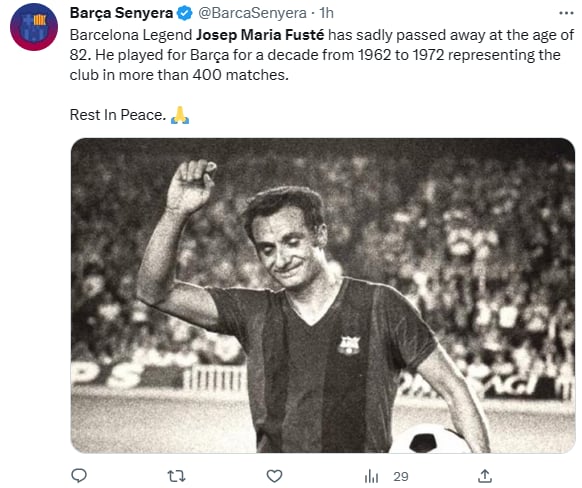Open the three-dot more options menu

(x=566, y=13)
